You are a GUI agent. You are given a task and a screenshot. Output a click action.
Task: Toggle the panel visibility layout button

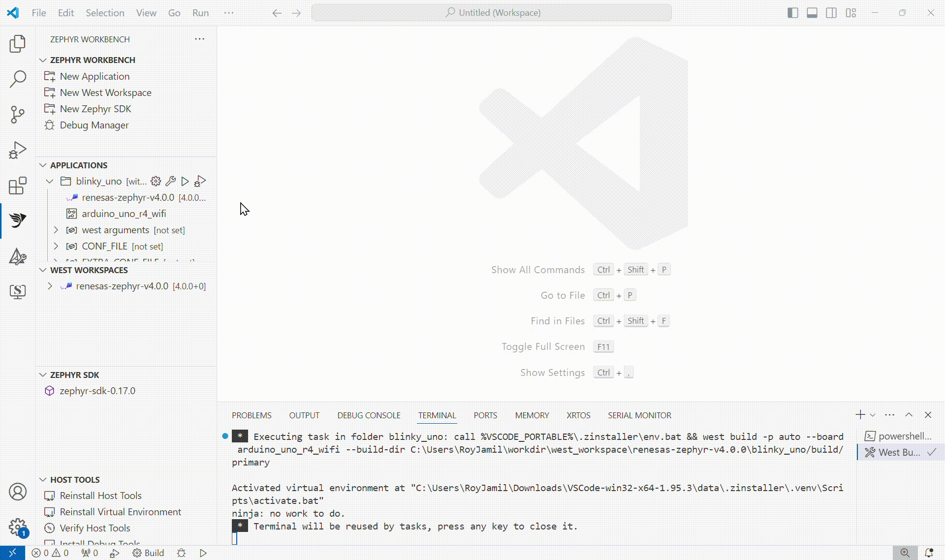pos(812,13)
